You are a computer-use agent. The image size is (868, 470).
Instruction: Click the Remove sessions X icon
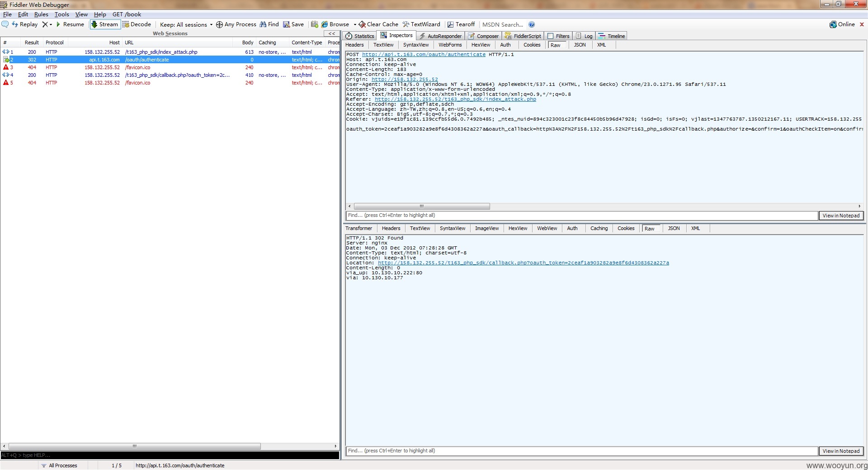pyautogui.click(x=45, y=24)
